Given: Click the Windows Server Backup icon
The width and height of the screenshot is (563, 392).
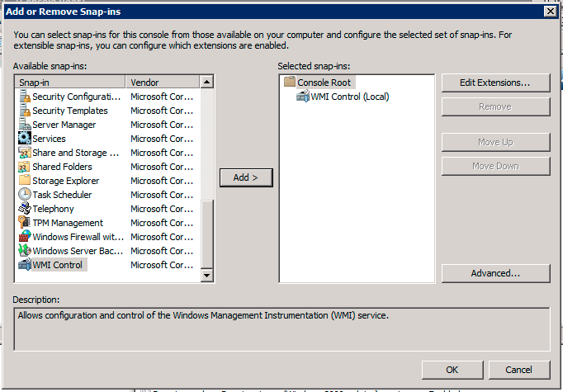Looking at the screenshot, I should pos(25,251).
